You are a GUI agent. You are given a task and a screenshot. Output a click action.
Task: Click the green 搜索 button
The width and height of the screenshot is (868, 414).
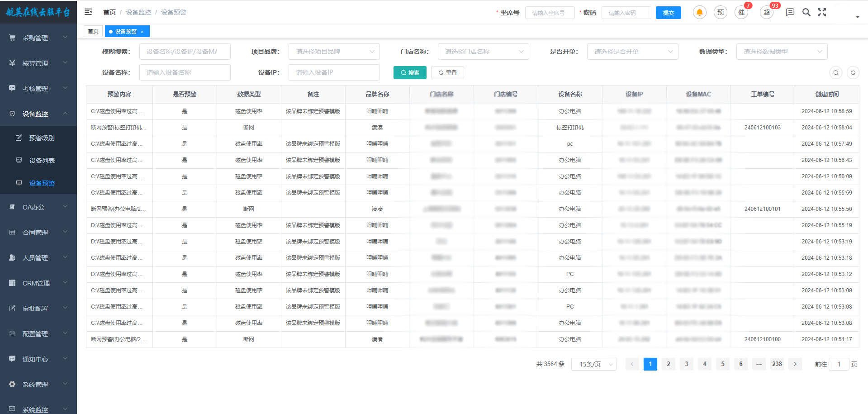[410, 72]
